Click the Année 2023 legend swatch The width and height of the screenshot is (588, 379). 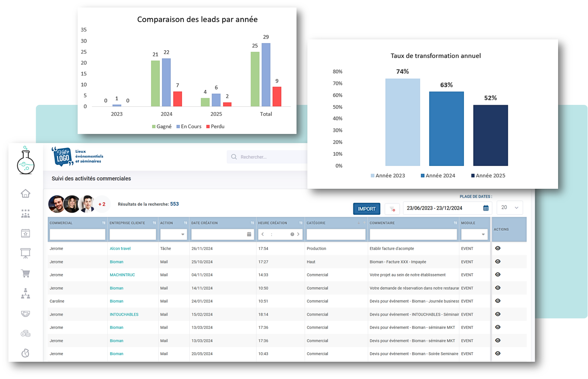coord(373,176)
